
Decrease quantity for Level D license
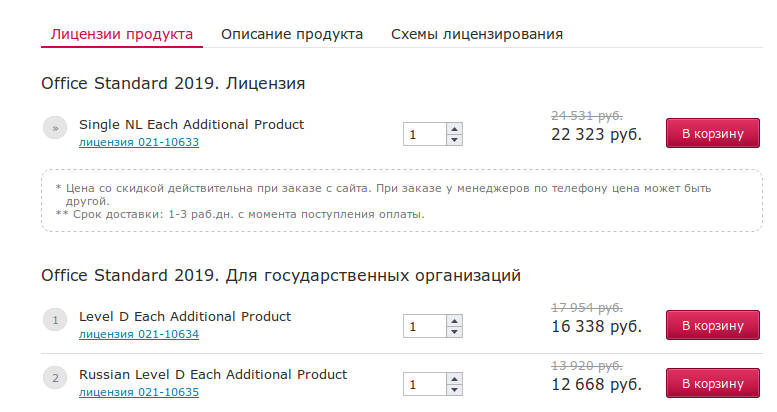click(x=454, y=332)
